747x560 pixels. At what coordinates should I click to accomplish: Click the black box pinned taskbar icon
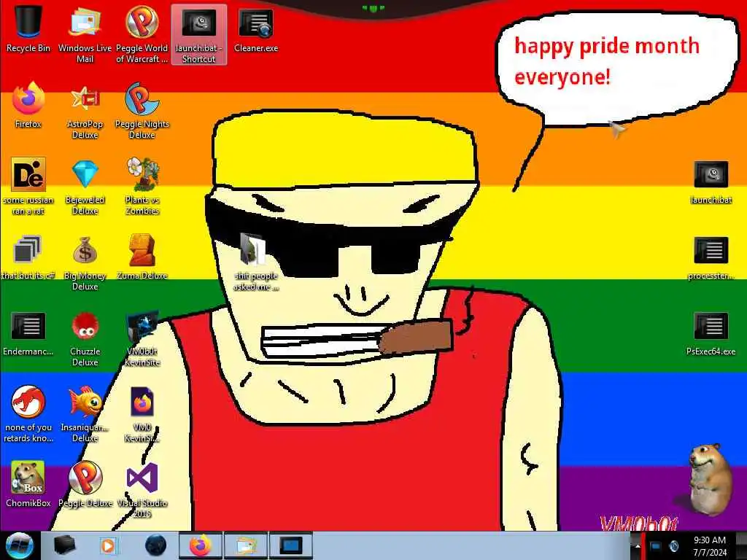point(64,545)
